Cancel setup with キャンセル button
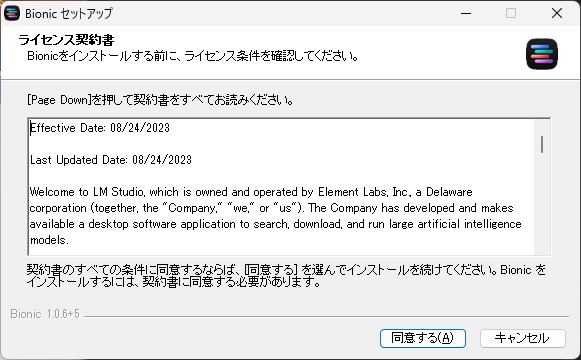 click(523, 338)
